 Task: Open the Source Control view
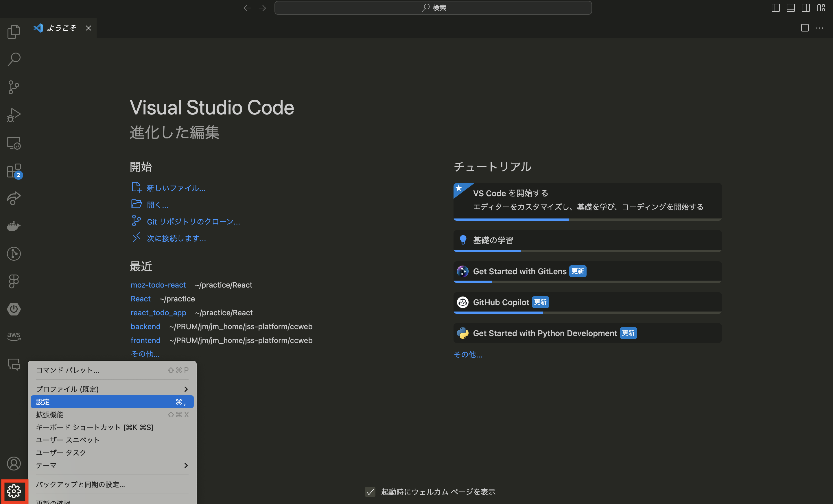[x=14, y=87]
